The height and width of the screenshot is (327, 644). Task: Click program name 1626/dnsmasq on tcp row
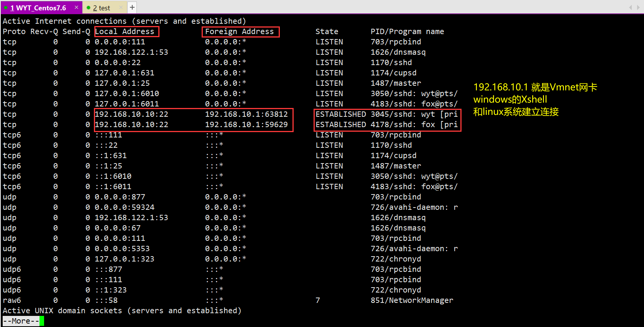(398, 52)
